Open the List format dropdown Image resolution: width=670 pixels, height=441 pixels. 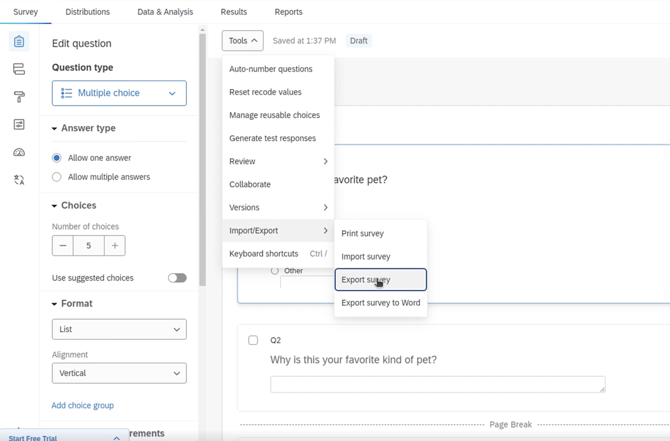click(x=119, y=329)
